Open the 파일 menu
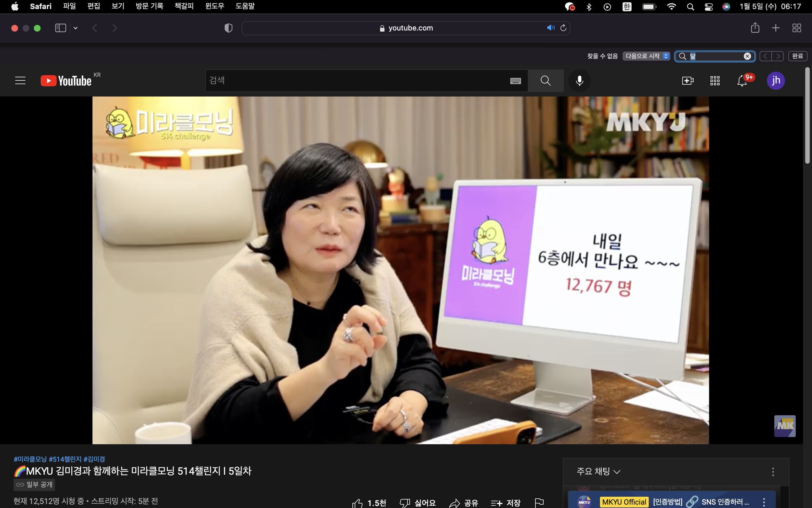The width and height of the screenshot is (812, 508). point(69,6)
